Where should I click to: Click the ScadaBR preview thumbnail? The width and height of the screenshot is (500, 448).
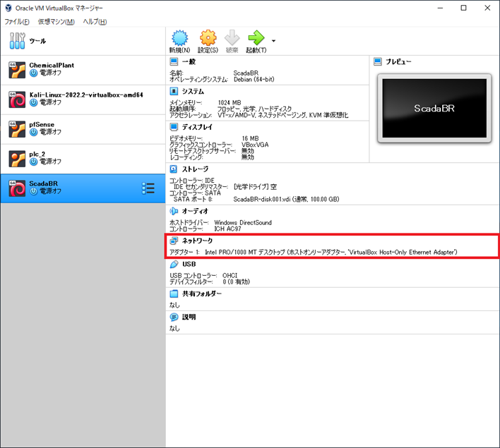click(x=434, y=109)
